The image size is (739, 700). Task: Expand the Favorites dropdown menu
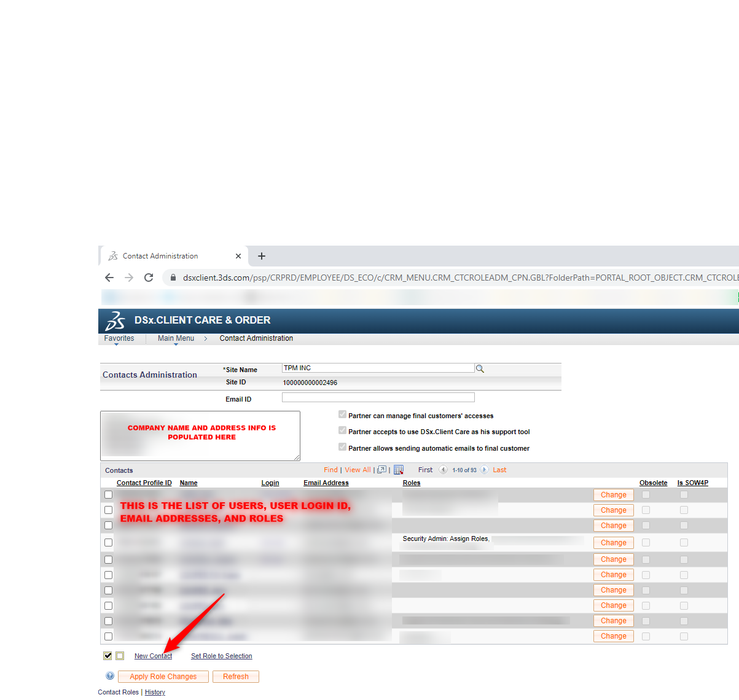[x=119, y=339]
